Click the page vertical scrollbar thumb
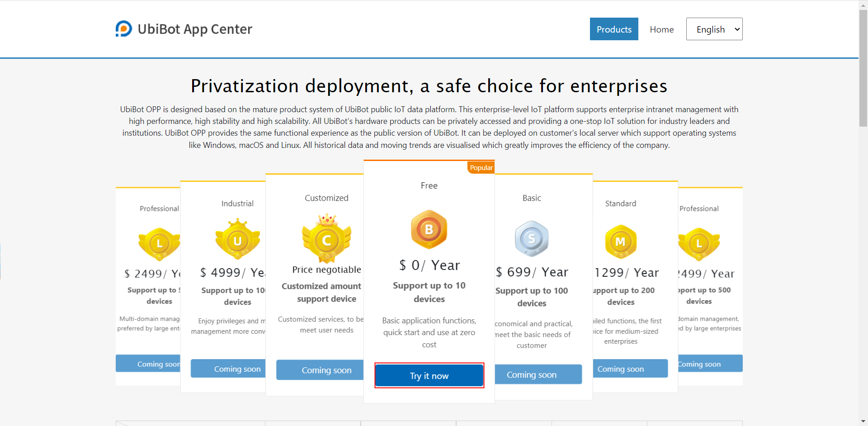This screenshot has height=426, width=868. pyautogui.click(x=863, y=68)
